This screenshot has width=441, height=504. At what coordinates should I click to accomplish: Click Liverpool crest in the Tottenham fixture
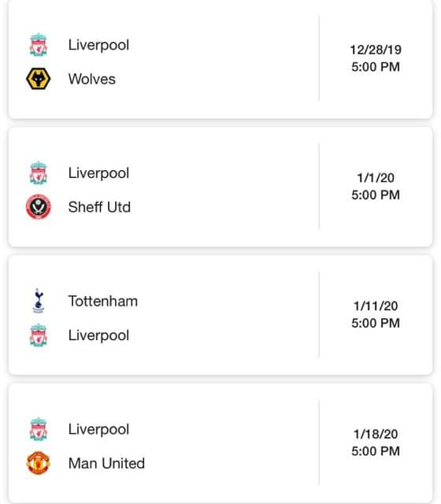click(x=39, y=335)
